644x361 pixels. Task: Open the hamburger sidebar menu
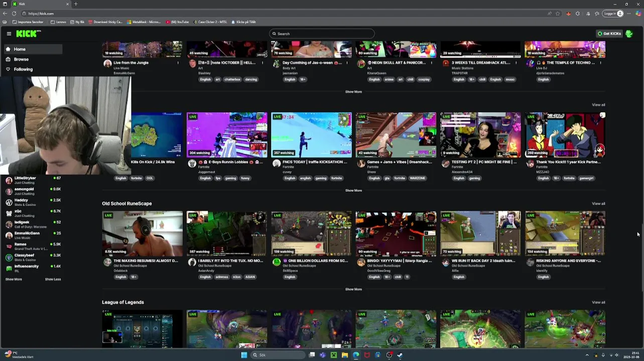[9, 34]
